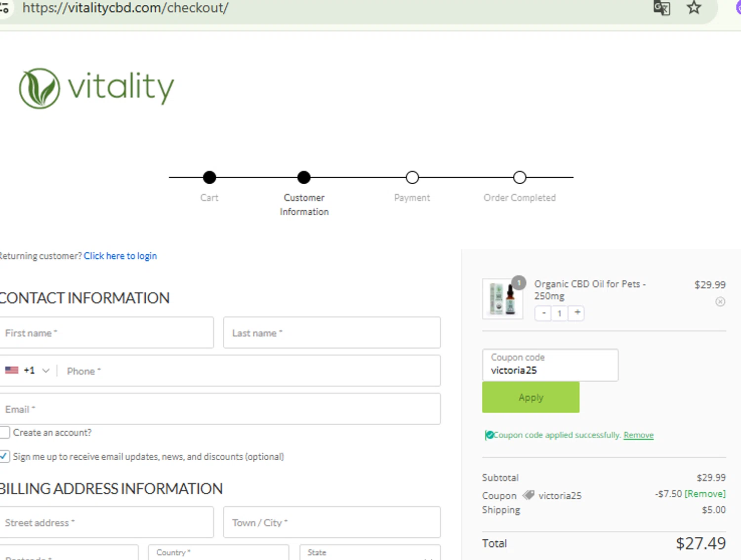Image resolution: width=741 pixels, height=560 pixels.
Task: Go to the Cart step marker
Action: click(x=209, y=177)
